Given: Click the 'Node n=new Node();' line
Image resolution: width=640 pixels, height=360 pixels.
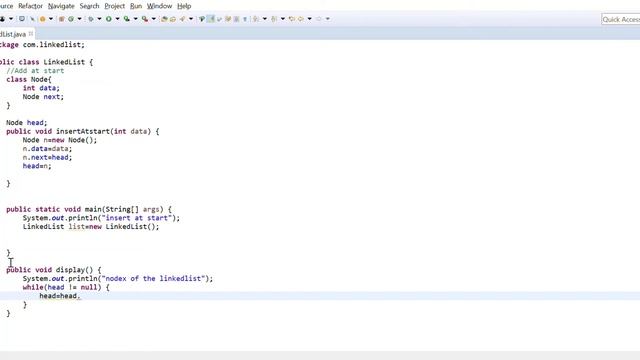Looking at the screenshot, I should tap(60, 140).
